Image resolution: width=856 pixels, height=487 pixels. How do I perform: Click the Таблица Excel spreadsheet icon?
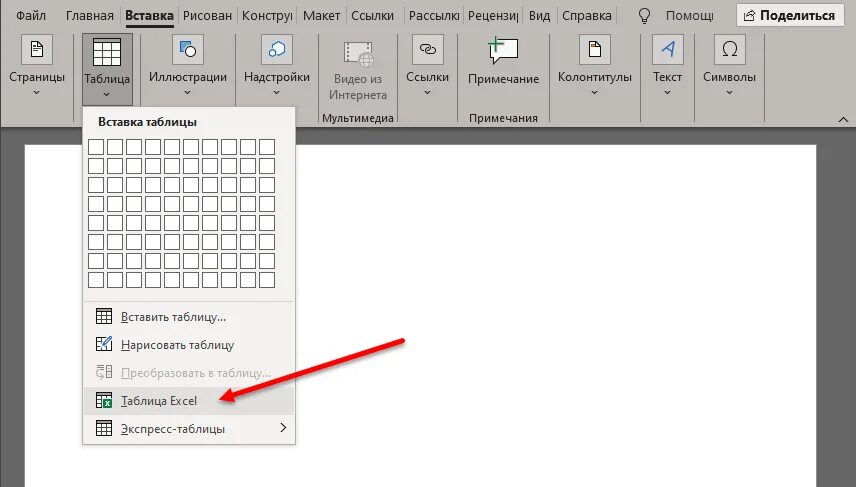(104, 400)
